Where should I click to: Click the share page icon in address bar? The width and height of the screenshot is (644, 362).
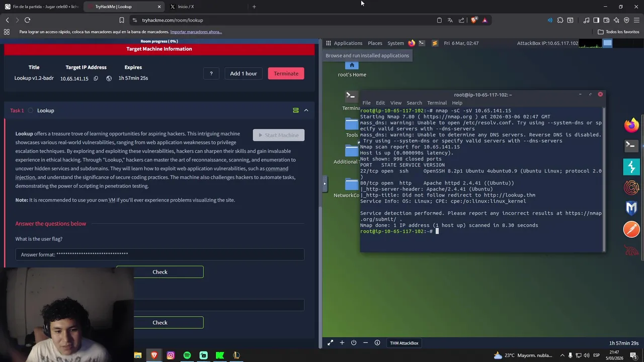coord(461,20)
